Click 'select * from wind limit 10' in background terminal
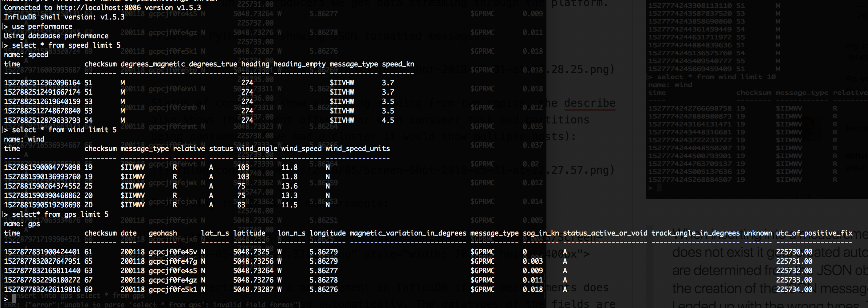This screenshot has height=308, width=868. point(717,77)
